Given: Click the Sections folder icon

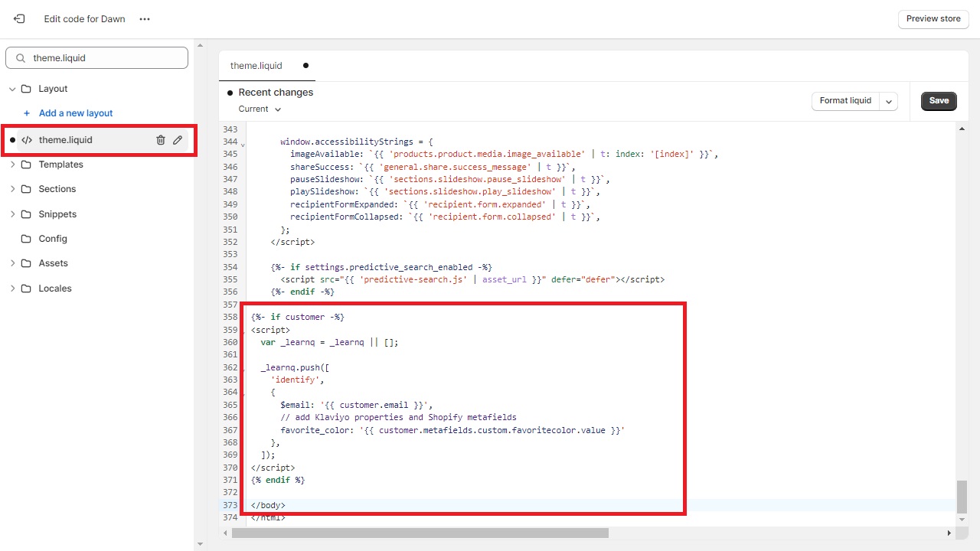Looking at the screenshot, I should click(x=27, y=189).
